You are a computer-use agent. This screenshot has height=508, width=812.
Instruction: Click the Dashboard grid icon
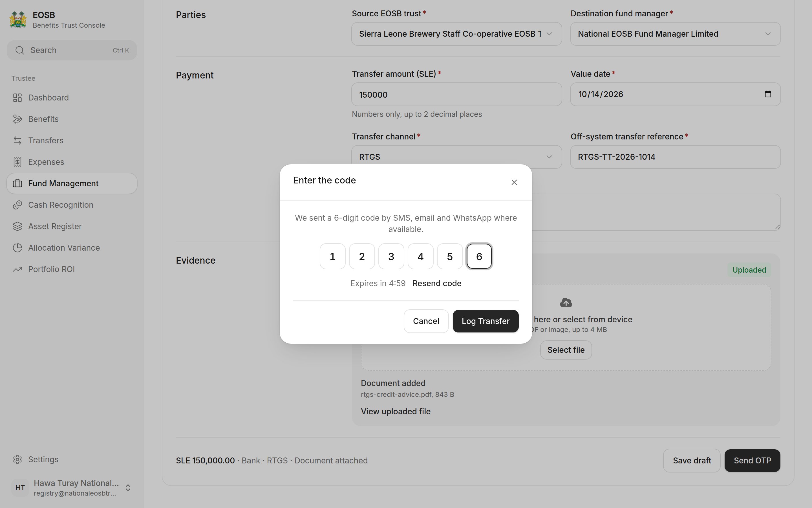[x=17, y=98]
